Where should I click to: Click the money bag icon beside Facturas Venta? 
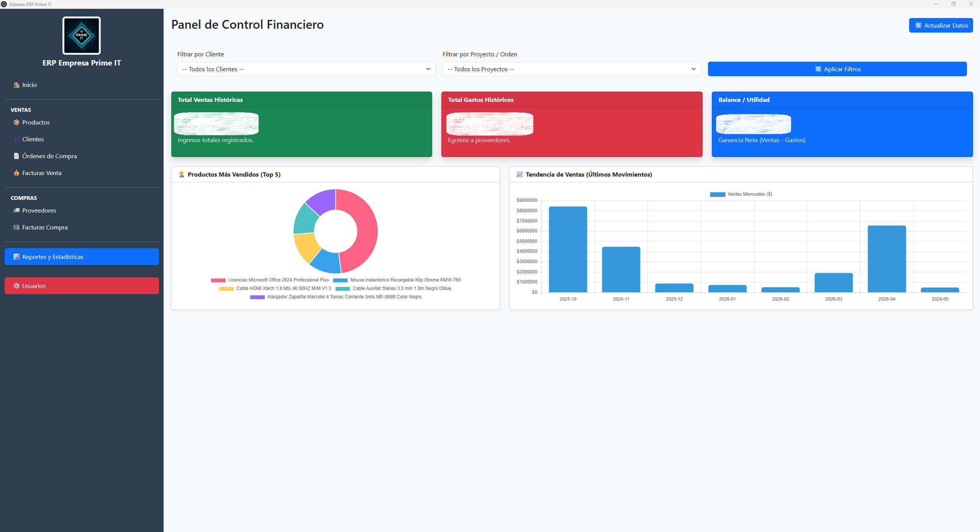(16, 173)
